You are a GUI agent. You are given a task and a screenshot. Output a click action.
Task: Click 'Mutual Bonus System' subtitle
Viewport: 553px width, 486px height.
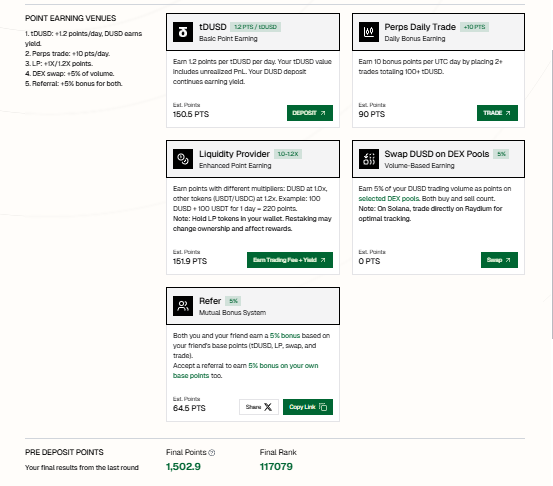pyautogui.click(x=232, y=313)
